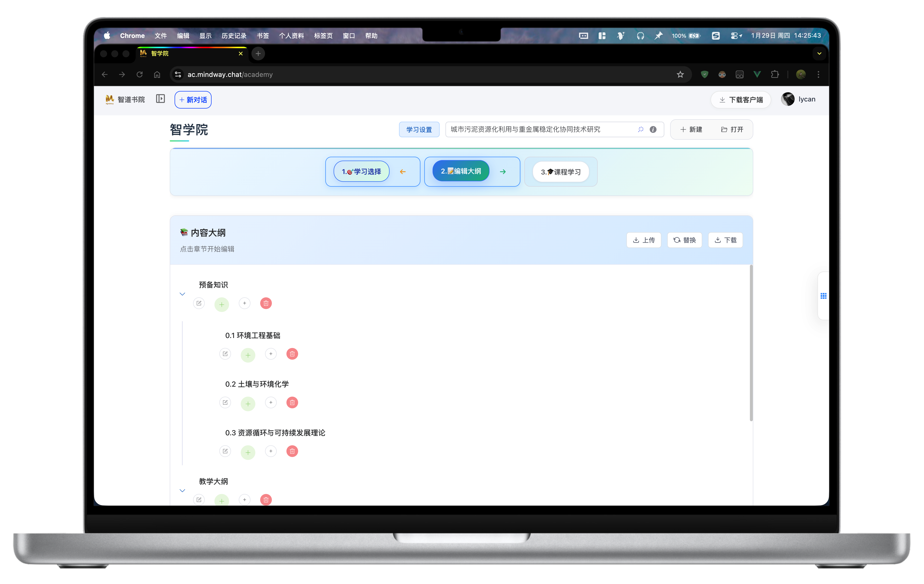Delete the 0.1 环境工程基础 section
Viewport: 924px width, 584px height.
[x=292, y=354]
